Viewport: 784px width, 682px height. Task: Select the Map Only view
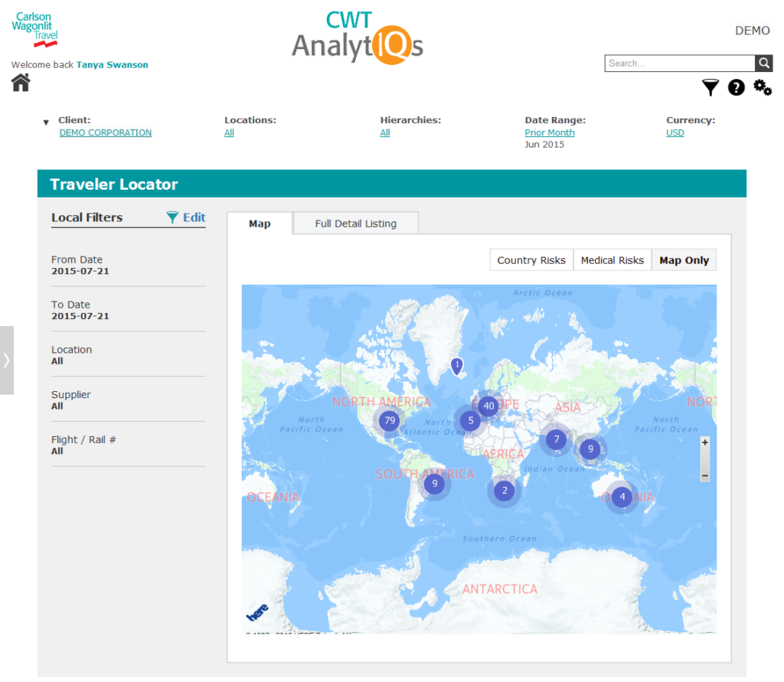point(684,260)
